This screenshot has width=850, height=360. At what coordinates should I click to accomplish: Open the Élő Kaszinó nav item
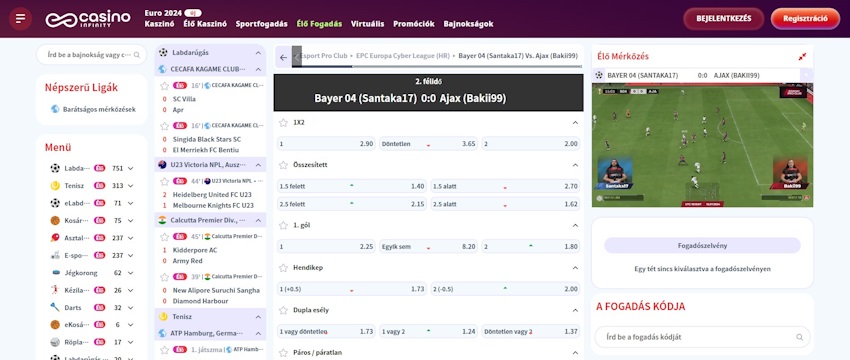[x=205, y=24]
